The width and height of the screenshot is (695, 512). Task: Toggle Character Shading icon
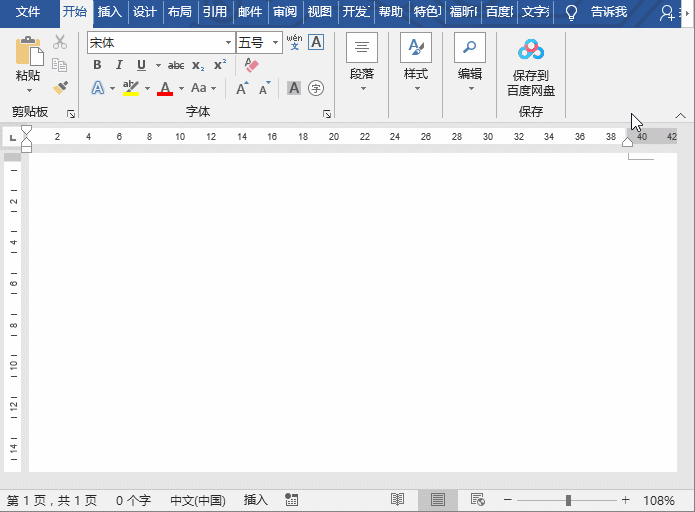click(294, 88)
